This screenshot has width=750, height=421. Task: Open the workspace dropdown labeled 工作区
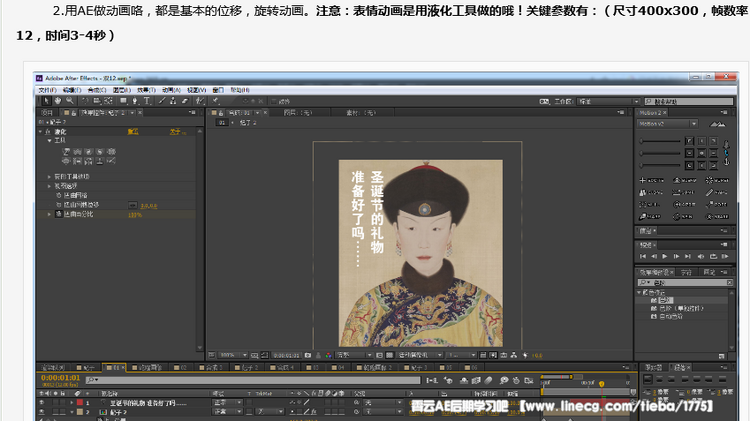click(x=608, y=101)
